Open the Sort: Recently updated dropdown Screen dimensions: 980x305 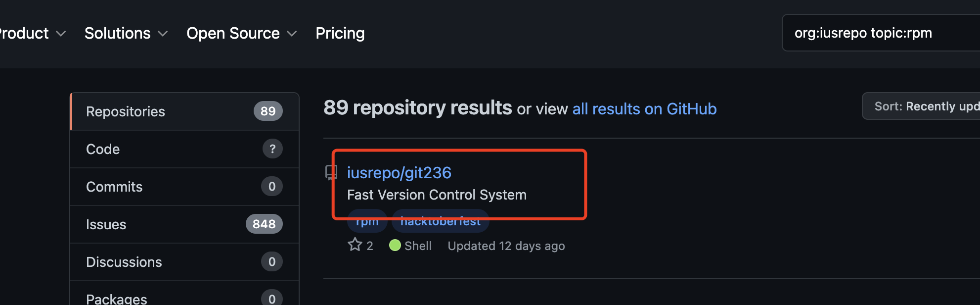pyautogui.click(x=922, y=106)
